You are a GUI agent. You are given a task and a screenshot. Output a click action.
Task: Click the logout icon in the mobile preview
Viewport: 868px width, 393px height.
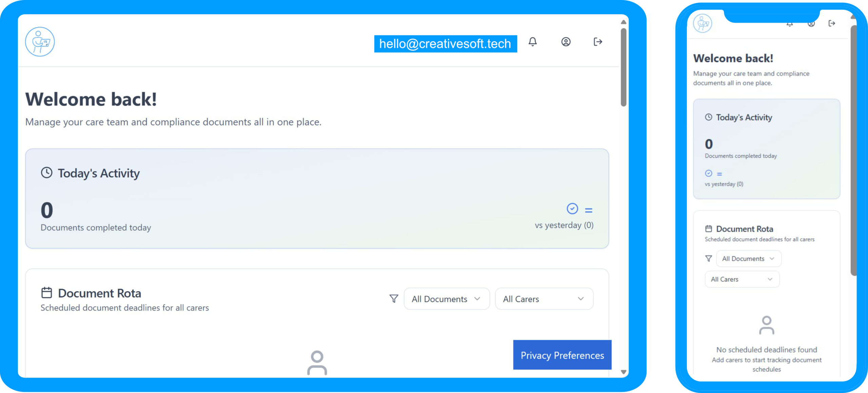[x=831, y=23]
